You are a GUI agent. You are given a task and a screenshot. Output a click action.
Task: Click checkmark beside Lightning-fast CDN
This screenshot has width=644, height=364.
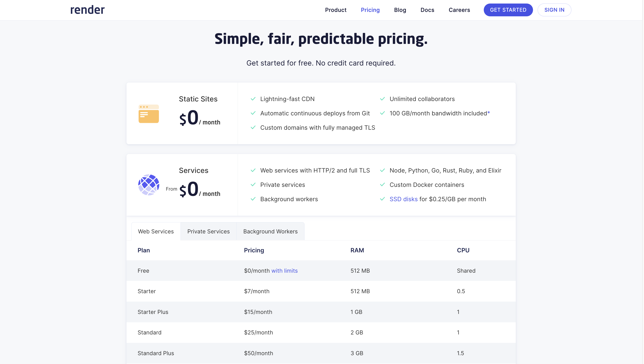tap(253, 99)
